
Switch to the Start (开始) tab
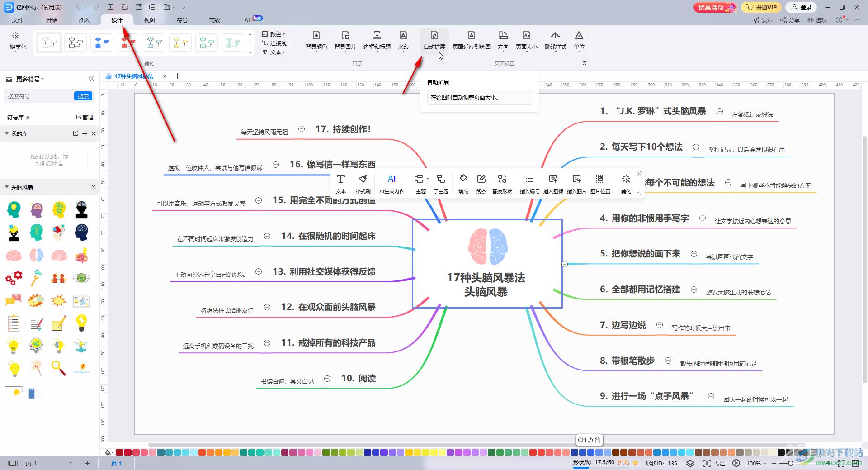pyautogui.click(x=52, y=20)
